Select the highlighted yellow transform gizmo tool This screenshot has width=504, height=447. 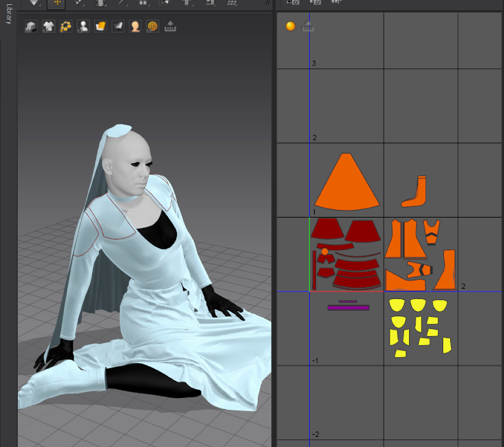pos(56,3)
